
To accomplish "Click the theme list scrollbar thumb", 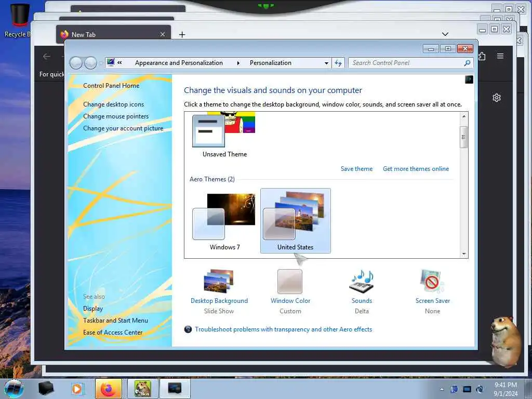I will point(463,137).
